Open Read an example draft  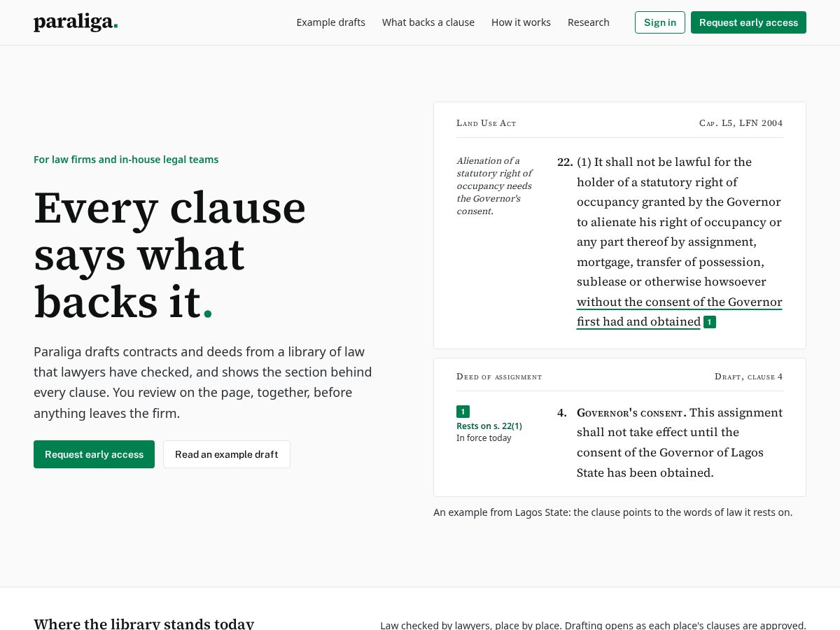click(227, 454)
